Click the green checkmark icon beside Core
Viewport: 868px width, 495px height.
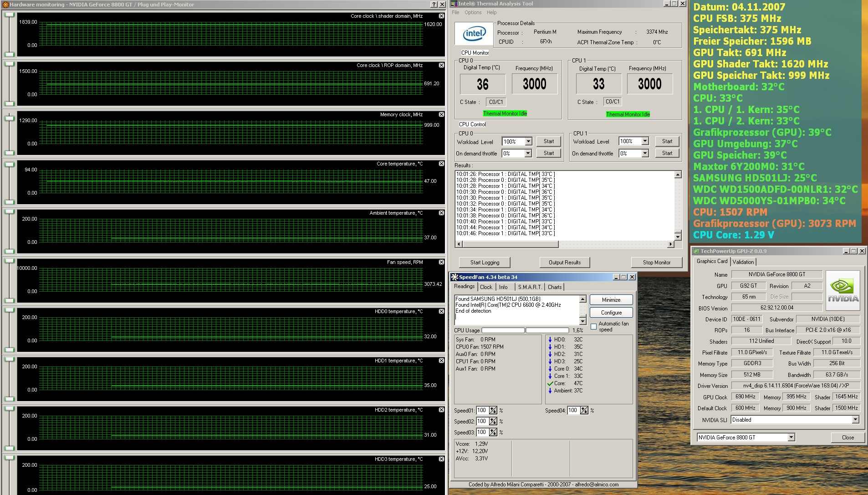coord(550,383)
